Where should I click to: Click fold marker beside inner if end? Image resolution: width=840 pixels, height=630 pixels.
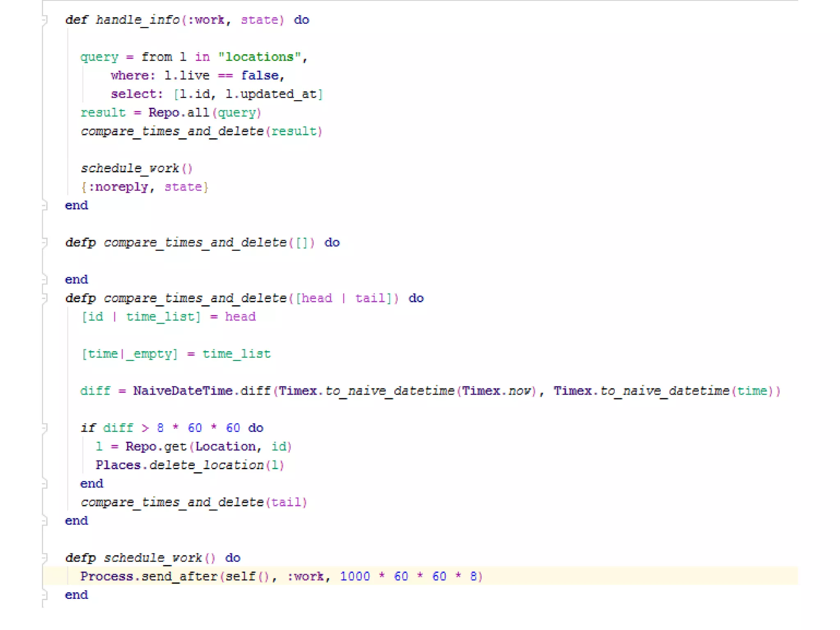45,484
